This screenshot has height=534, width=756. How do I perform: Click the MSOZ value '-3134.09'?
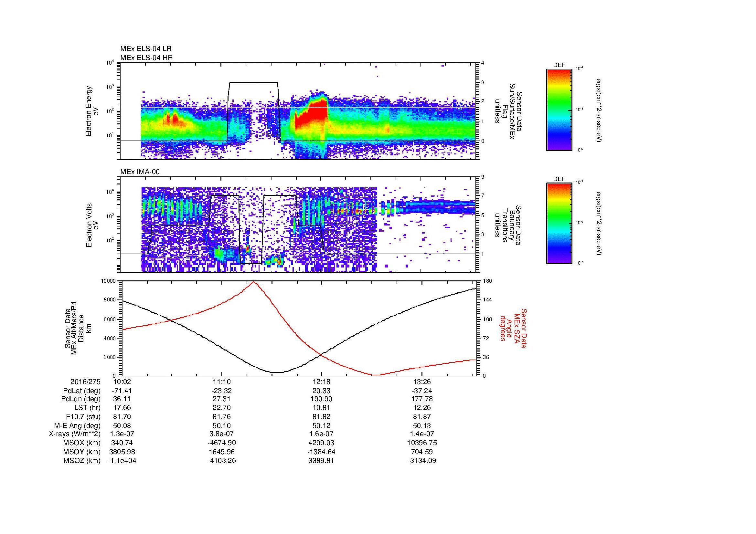[421, 461]
